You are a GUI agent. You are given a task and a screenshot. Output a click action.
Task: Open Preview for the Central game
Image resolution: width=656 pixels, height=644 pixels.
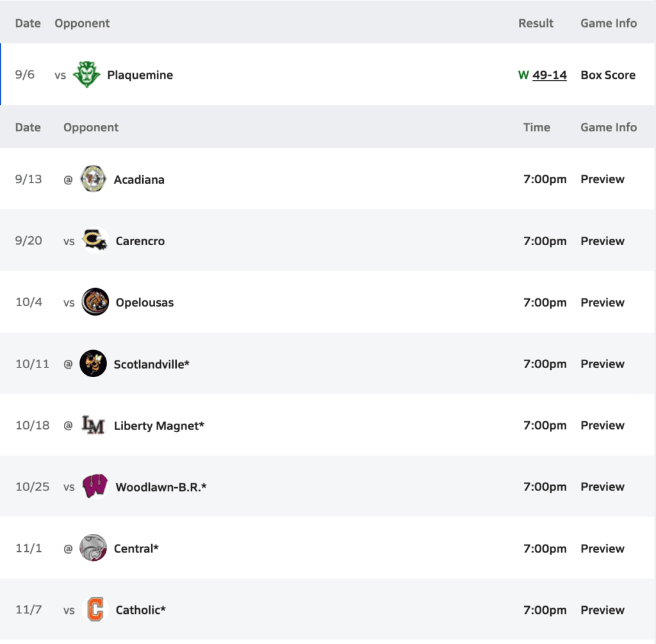pyautogui.click(x=602, y=548)
